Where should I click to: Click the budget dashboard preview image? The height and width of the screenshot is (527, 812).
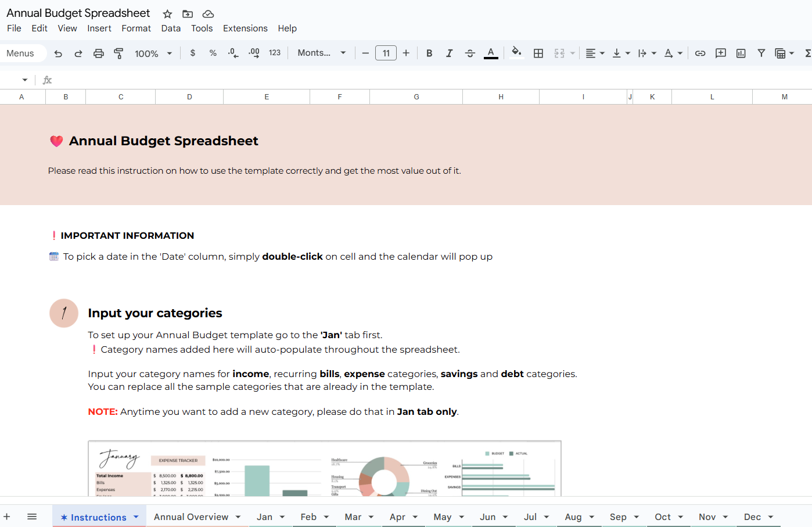point(325,468)
